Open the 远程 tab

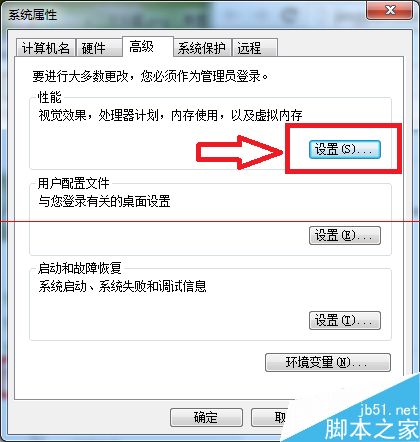[255, 48]
